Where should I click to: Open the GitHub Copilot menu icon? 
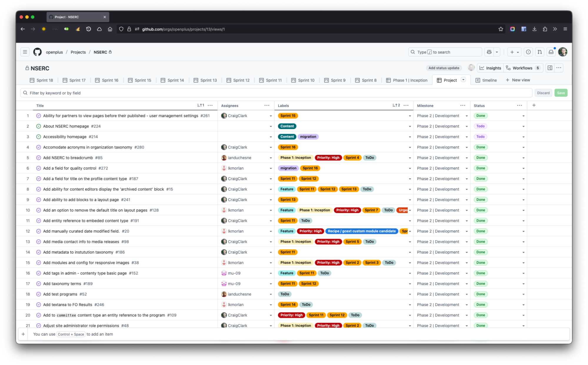[489, 52]
